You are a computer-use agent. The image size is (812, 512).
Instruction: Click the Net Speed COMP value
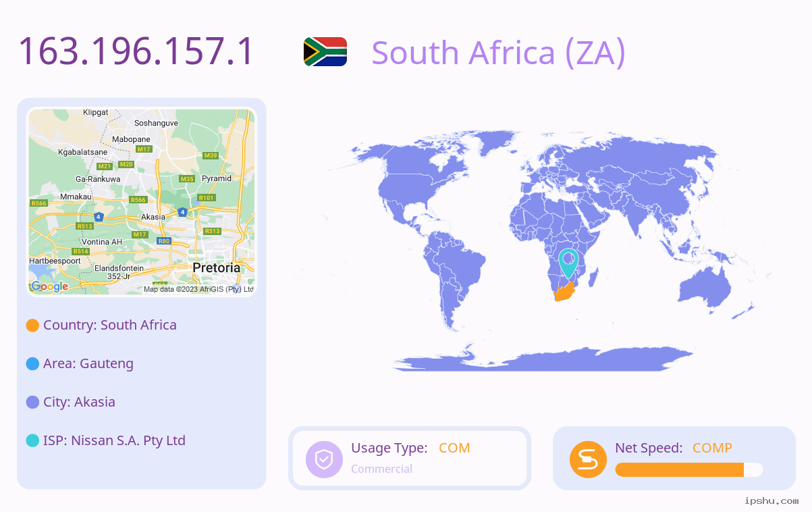(712, 448)
